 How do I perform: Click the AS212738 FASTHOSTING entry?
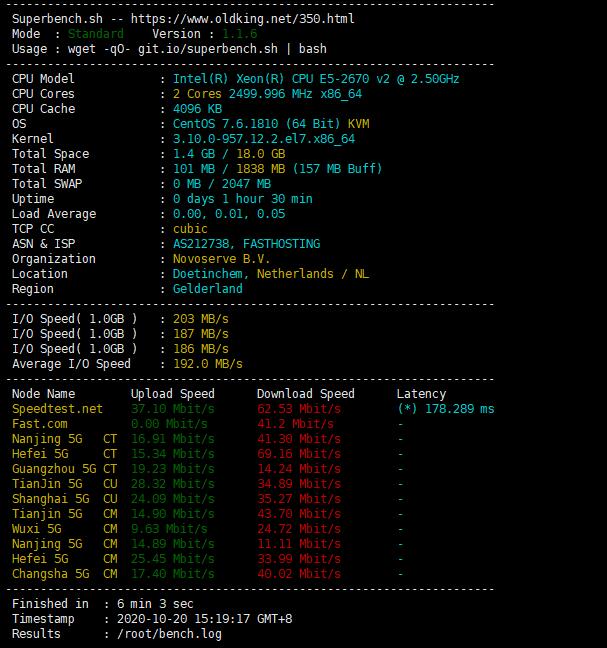pyautogui.click(x=246, y=244)
